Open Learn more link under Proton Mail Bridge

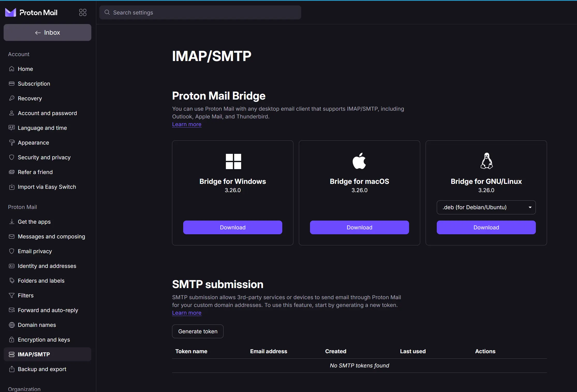coord(187,124)
